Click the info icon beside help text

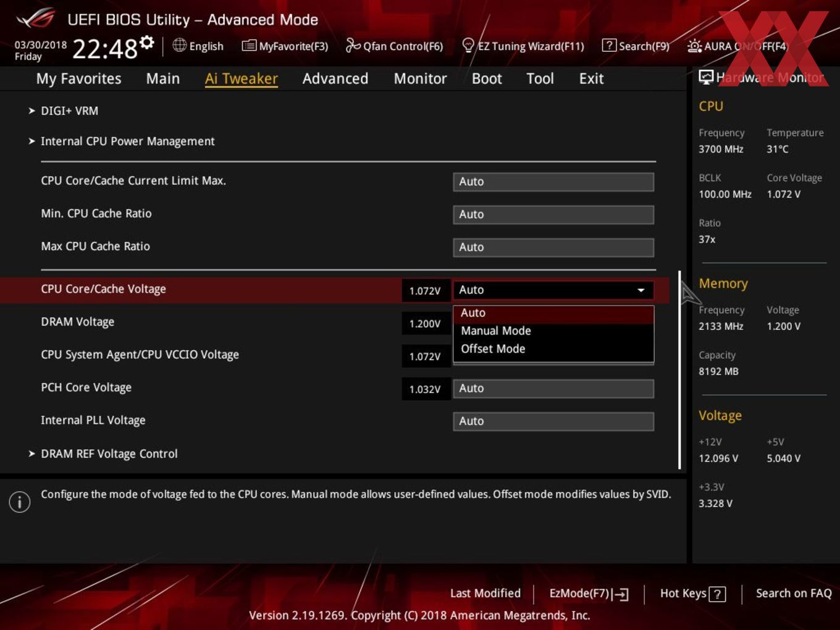[20, 502]
